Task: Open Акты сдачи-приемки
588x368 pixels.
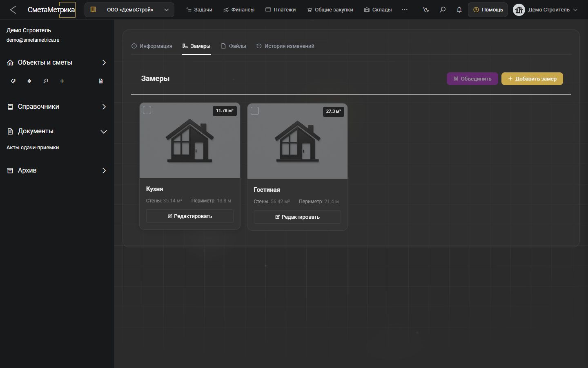Action: pyautogui.click(x=33, y=148)
